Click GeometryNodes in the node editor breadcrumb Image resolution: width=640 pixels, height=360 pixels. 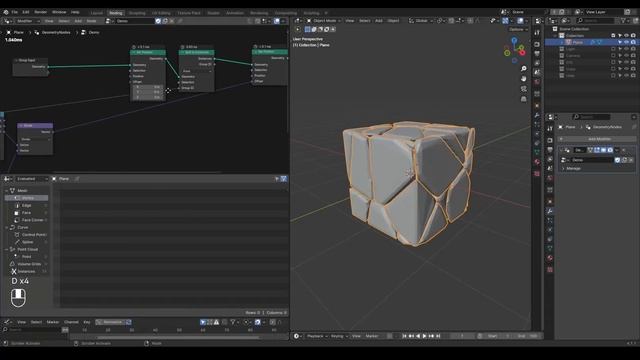pos(56,32)
